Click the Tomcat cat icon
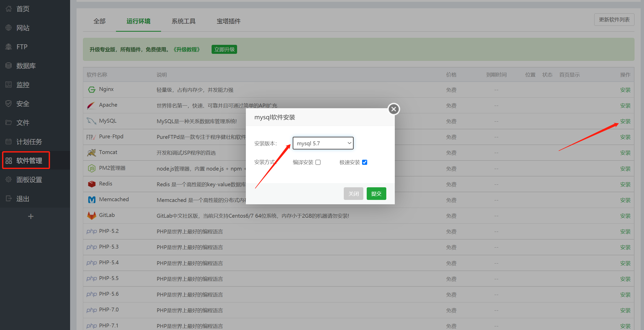This screenshot has height=330, width=644. pos(91,153)
